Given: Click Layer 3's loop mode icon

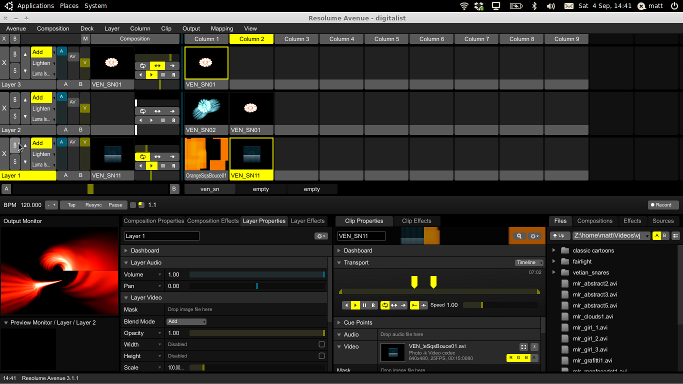Looking at the screenshot, I should point(142,66).
